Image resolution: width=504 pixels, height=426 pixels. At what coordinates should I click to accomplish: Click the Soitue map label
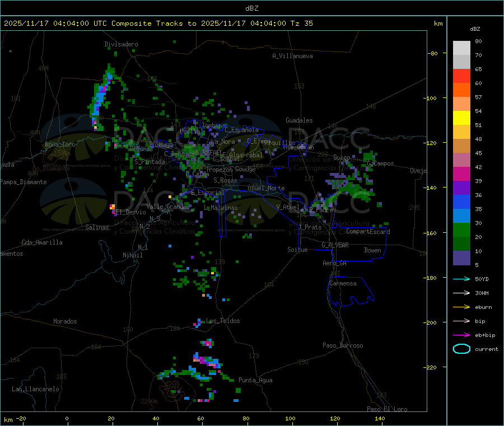(298, 250)
